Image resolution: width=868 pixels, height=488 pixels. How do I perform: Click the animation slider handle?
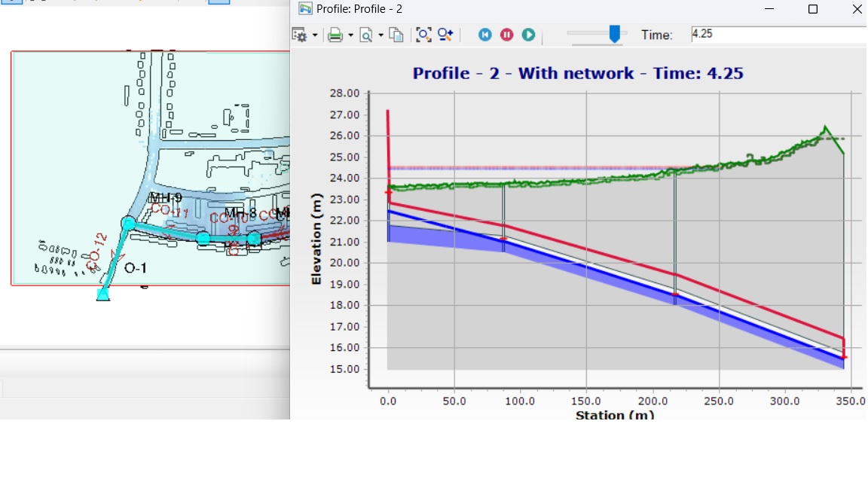[615, 34]
